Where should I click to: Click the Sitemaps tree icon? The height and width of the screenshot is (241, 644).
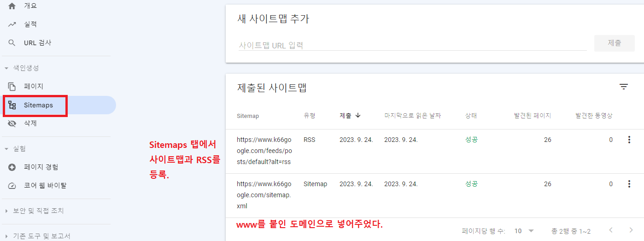(x=12, y=105)
